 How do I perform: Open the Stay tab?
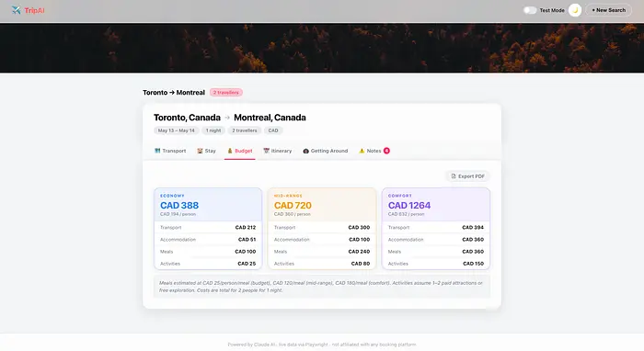206,151
